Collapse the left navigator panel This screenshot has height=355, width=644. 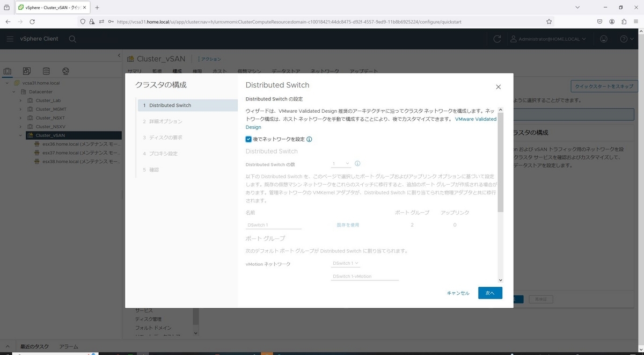click(x=119, y=56)
